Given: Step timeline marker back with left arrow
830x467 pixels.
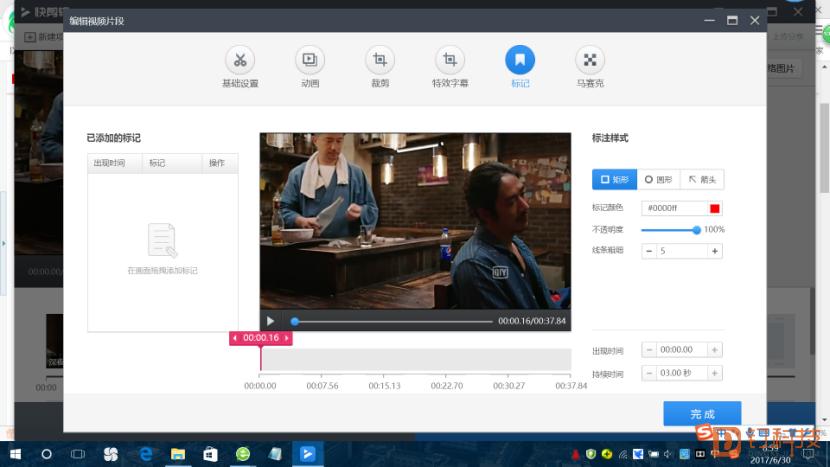Looking at the screenshot, I should coord(234,338).
